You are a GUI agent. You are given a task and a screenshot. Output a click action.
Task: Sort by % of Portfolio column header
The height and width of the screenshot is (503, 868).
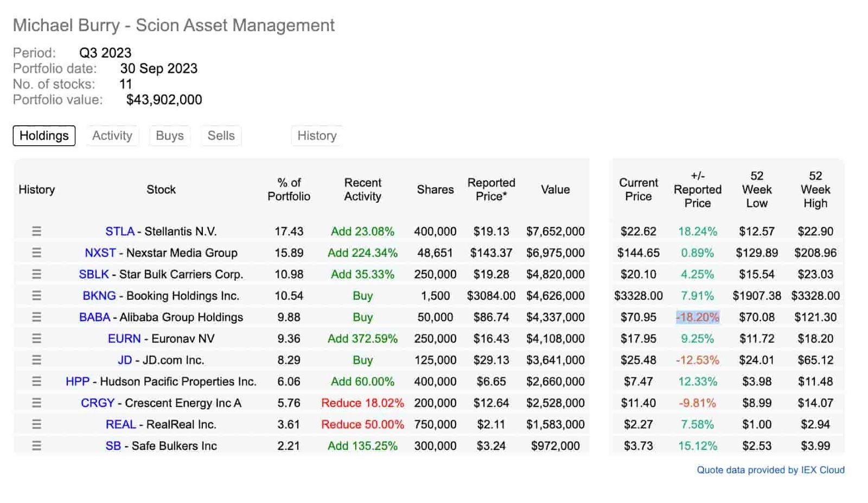289,190
